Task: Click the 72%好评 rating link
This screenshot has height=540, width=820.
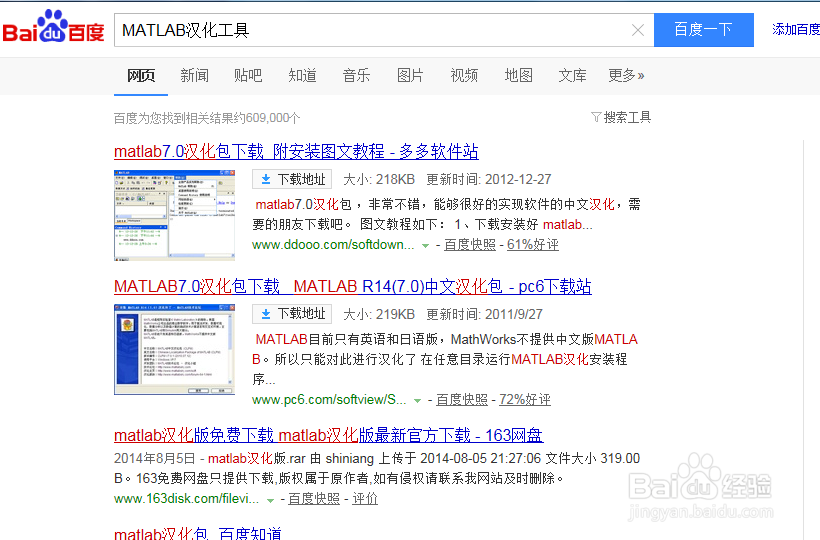Action: tap(525, 400)
